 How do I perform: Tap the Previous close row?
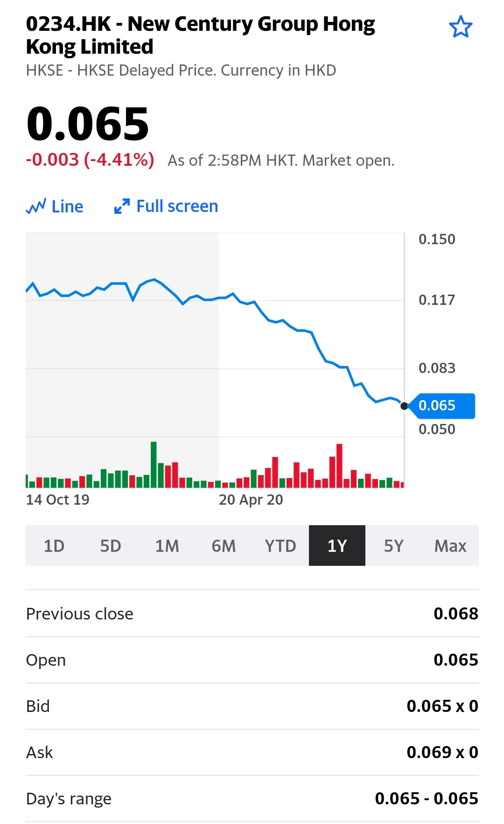point(252,613)
